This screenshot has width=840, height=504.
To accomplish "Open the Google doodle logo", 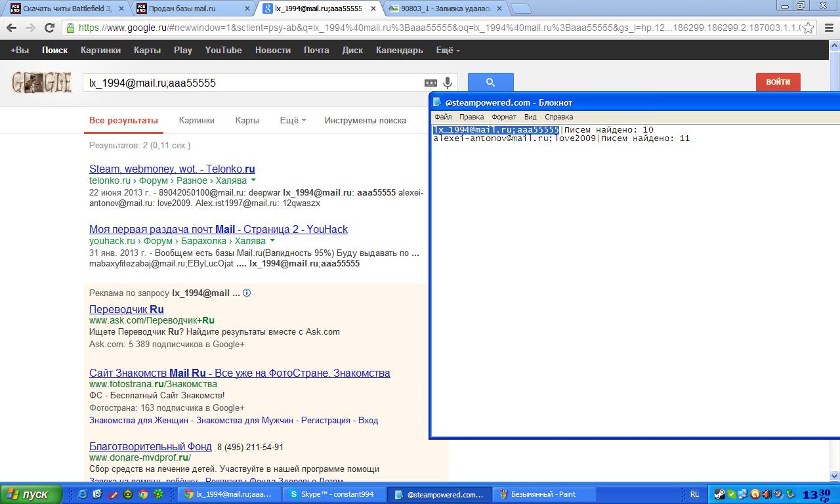I will (x=41, y=82).
